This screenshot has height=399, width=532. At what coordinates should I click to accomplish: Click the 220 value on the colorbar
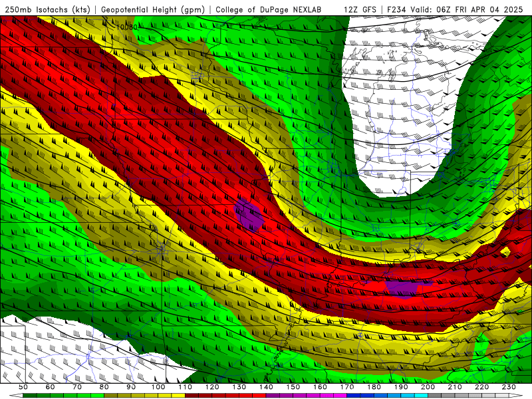(482, 387)
